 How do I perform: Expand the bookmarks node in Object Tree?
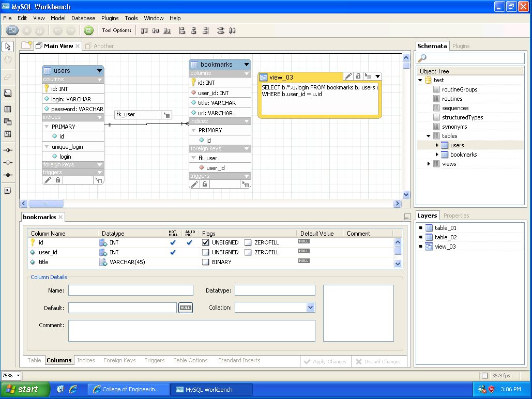pyautogui.click(x=437, y=155)
